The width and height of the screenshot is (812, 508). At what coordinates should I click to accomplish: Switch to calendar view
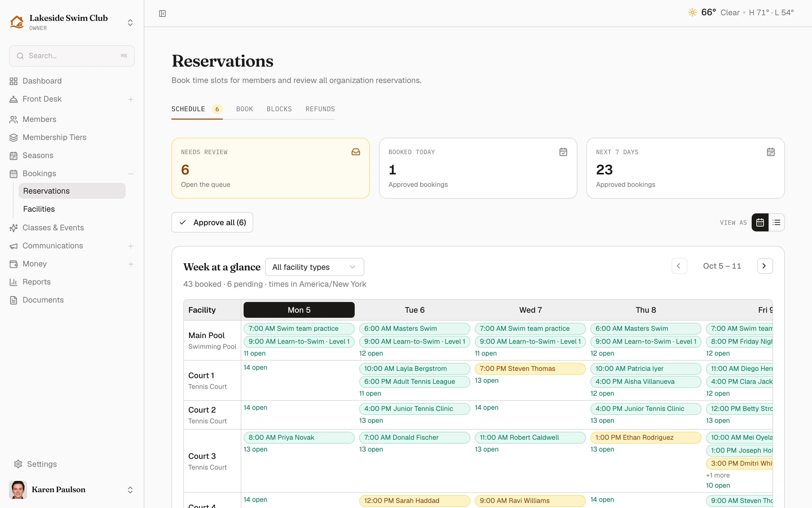pos(760,222)
